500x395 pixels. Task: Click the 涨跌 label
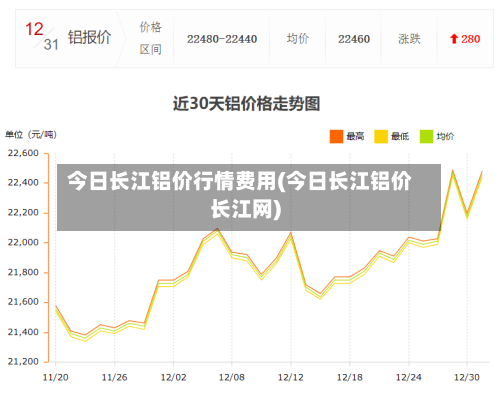[409, 39]
